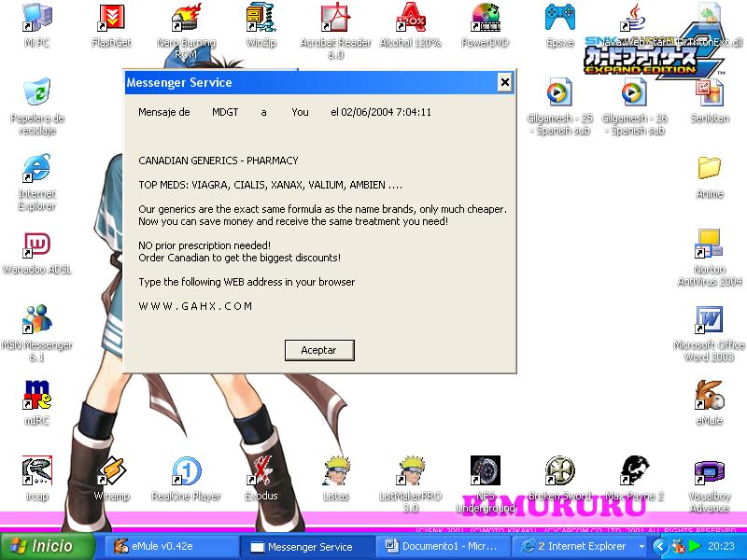Screen dimensions: 747x560
Task: Launch FlashGet from the desktop
Action: [111, 25]
